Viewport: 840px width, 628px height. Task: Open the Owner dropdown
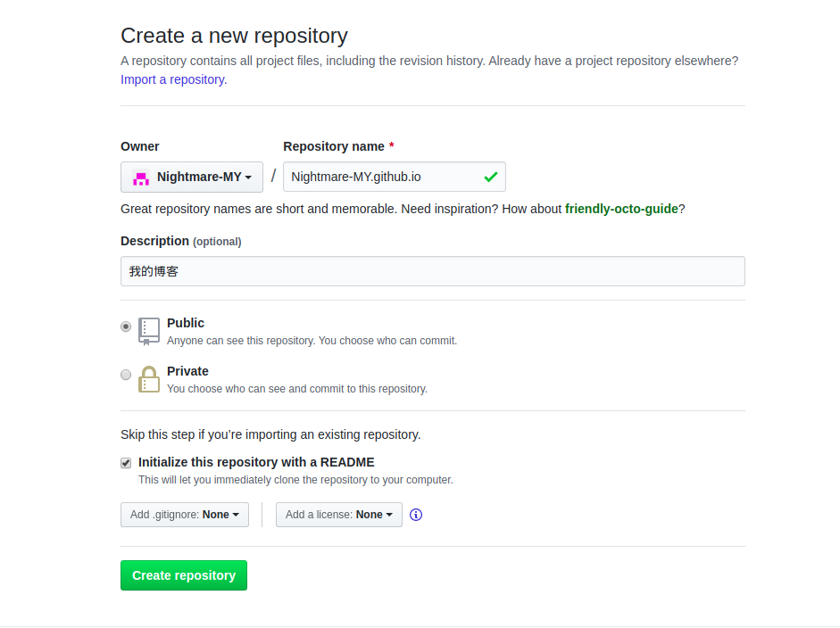click(x=192, y=177)
